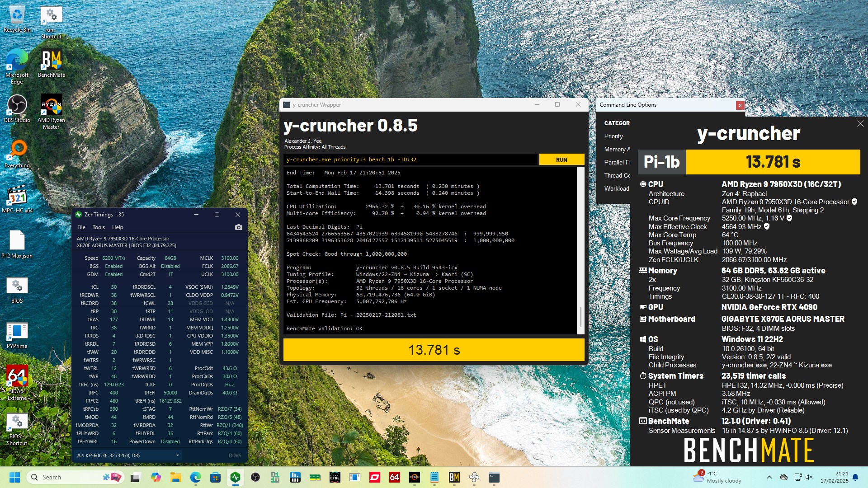Open the BenchMate desktop shortcut
This screenshot has width=868, height=488.
[x=51, y=63]
